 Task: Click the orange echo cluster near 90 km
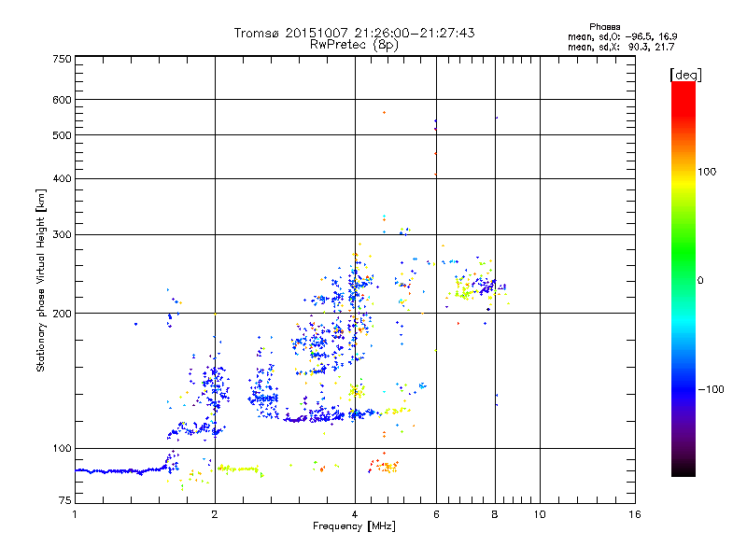386,466
